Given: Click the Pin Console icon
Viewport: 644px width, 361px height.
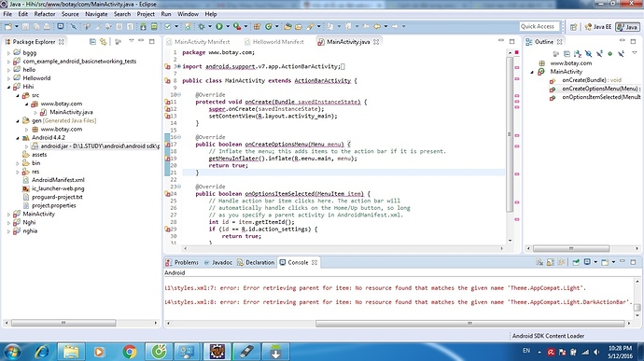Looking at the screenshot, I should coord(576,262).
